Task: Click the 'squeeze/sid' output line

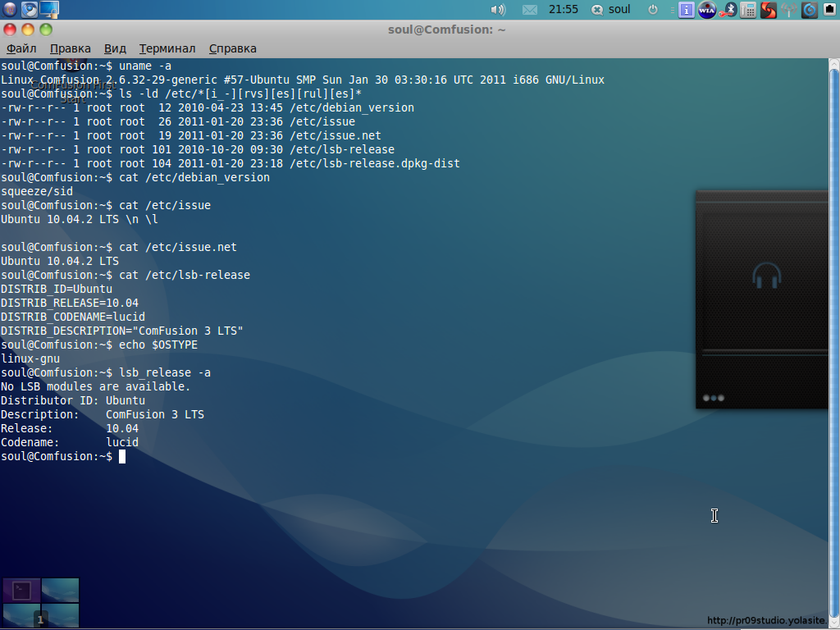Action: click(37, 191)
